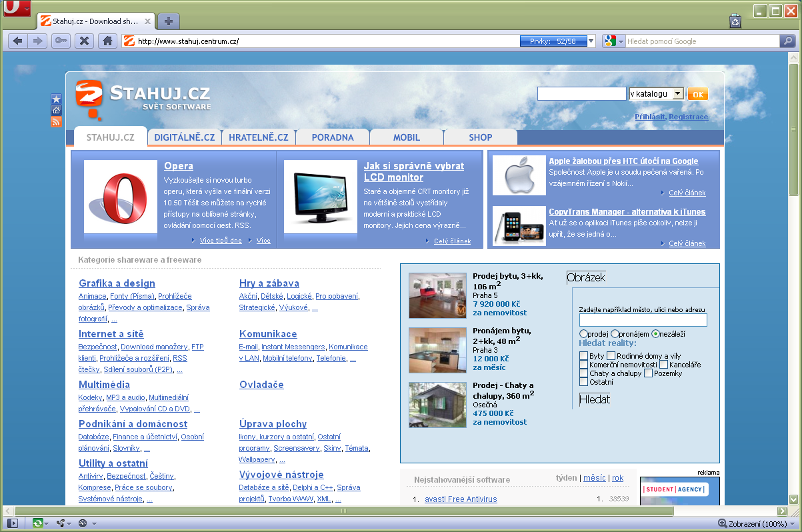Click the Opera Unite icon in status bar
Image resolution: width=802 pixels, height=532 pixels.
coord(61,523)
